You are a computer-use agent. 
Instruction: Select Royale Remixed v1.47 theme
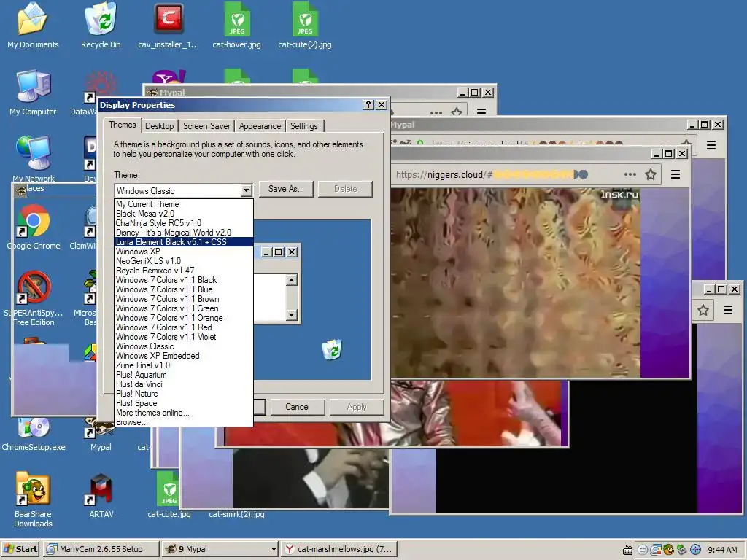pos(184,271)
